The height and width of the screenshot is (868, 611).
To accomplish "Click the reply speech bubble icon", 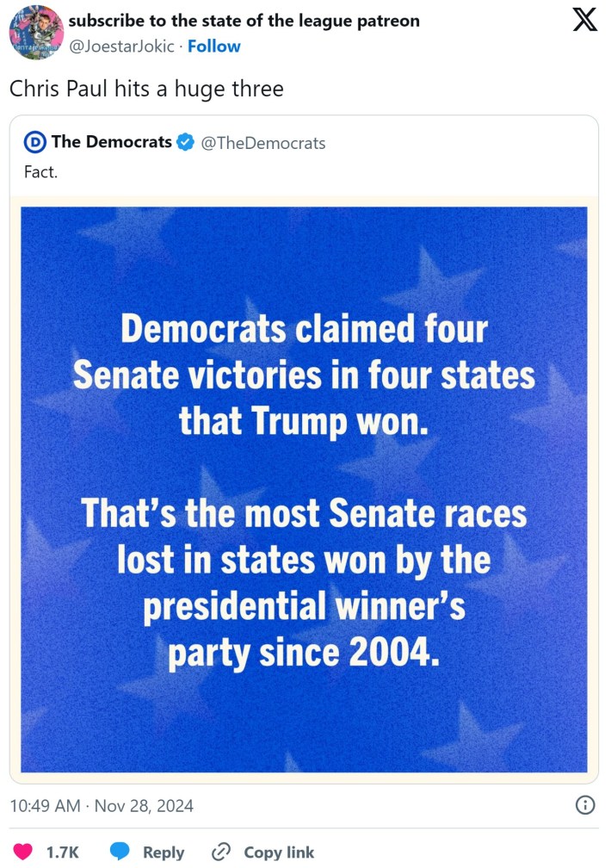I will pyautogui.click(x=120, y=852).
